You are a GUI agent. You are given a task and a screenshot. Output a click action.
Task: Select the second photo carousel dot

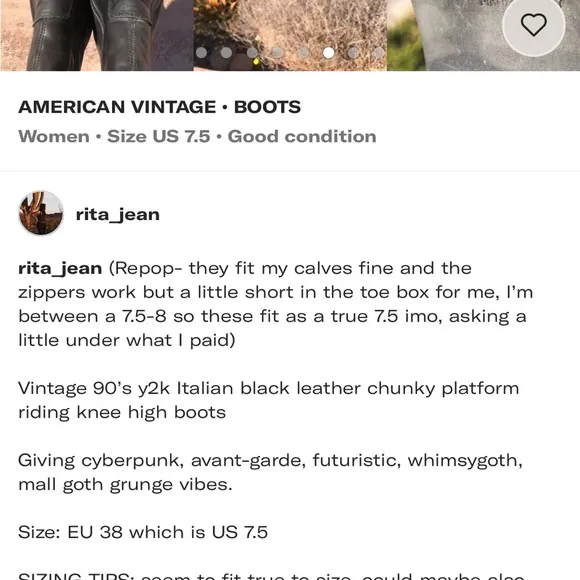pyautogui.click(x=226, y=53)
